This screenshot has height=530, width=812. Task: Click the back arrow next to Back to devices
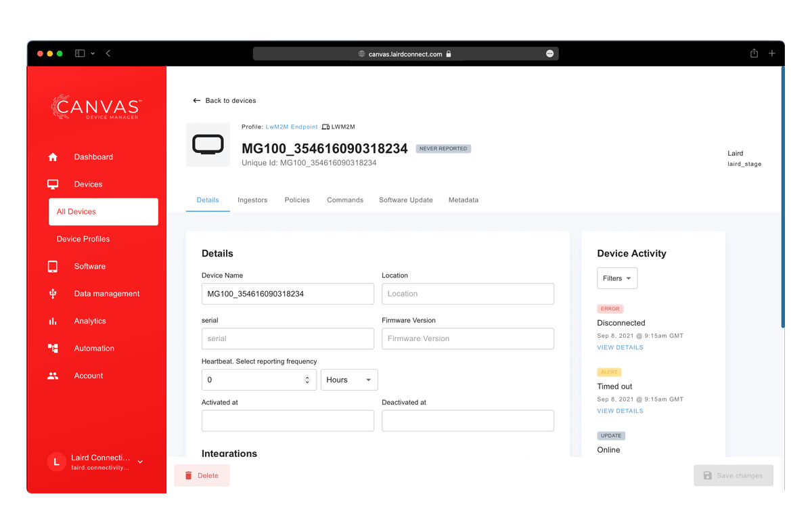[x=197, y=101]
